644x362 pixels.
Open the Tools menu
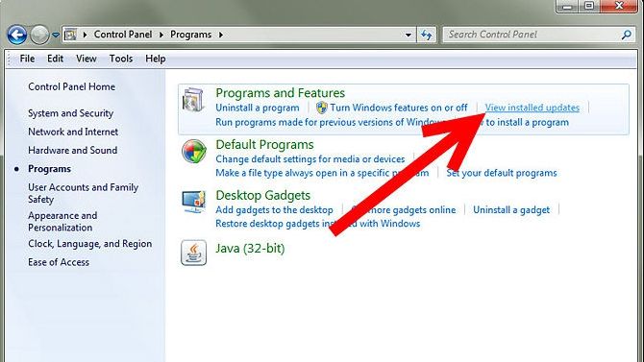pyautogui.click(x=121, y=59)
